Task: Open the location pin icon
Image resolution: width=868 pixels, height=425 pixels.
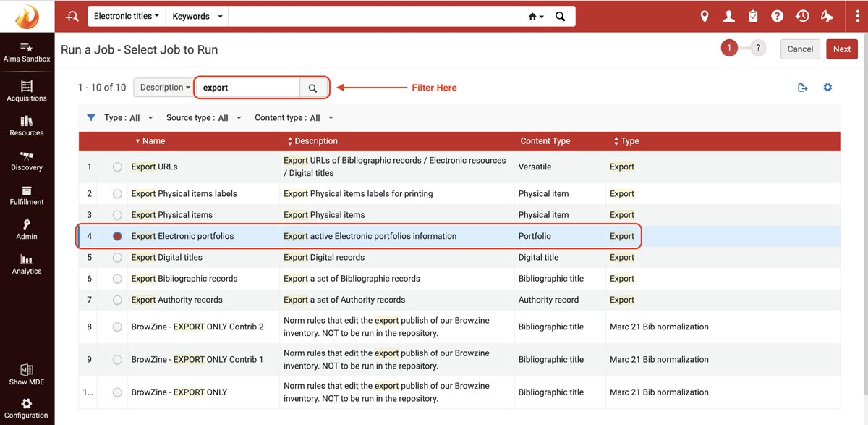Action: 705,16
